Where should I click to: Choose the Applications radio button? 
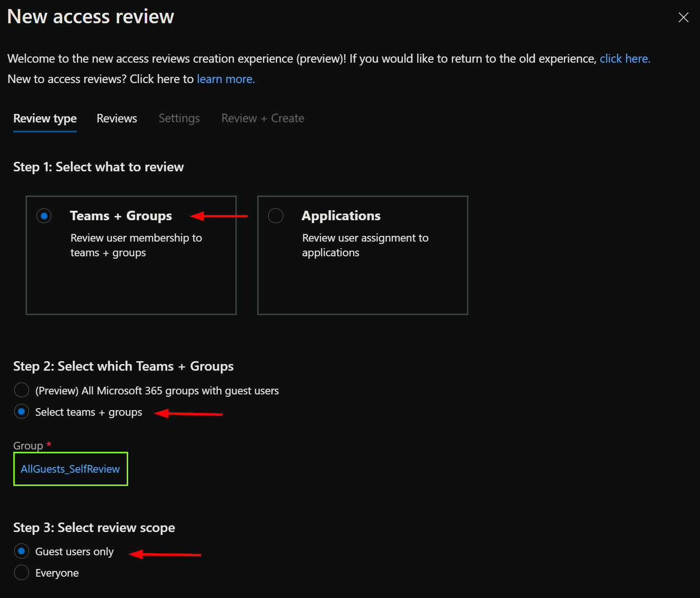(276, 216)
